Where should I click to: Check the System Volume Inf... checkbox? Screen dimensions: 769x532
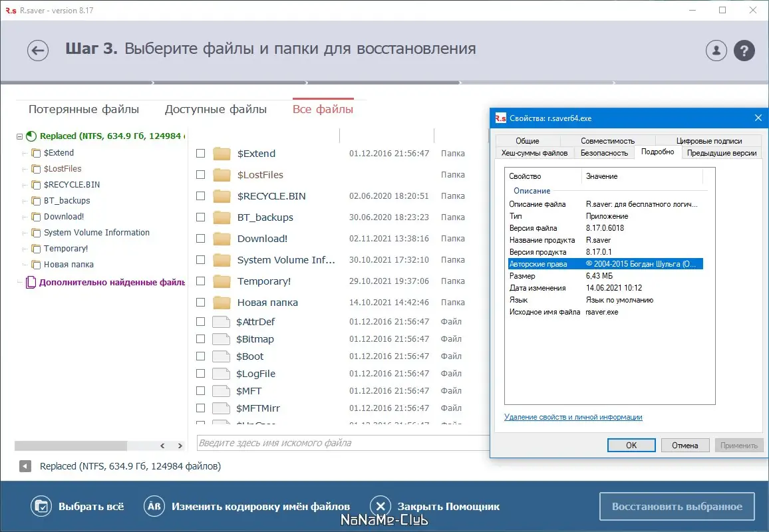(x=201, y=260)
